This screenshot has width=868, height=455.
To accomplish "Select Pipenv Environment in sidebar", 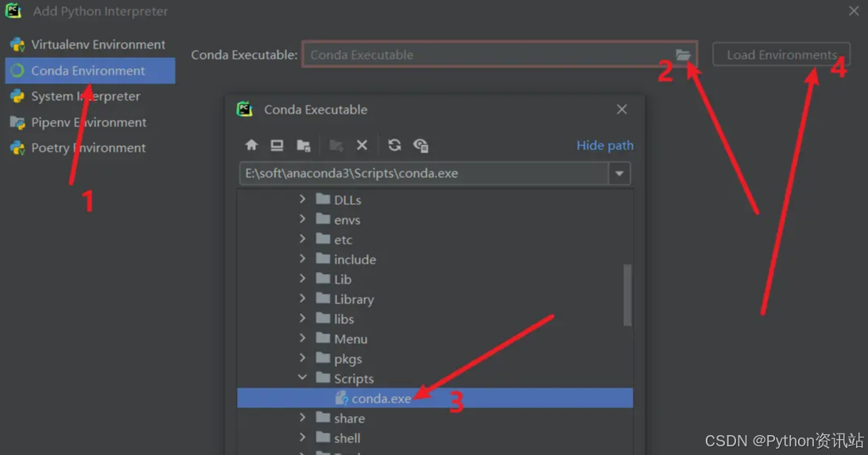I will (91, 122).
